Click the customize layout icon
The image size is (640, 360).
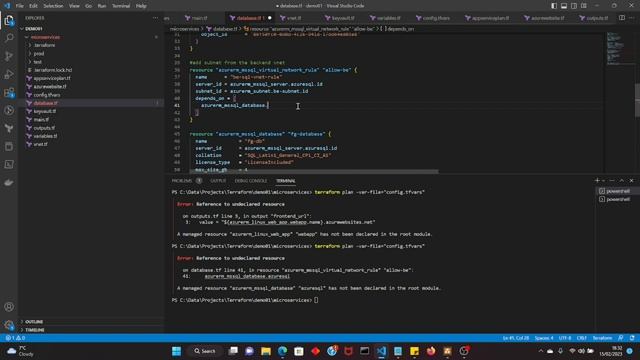[584, 6]
